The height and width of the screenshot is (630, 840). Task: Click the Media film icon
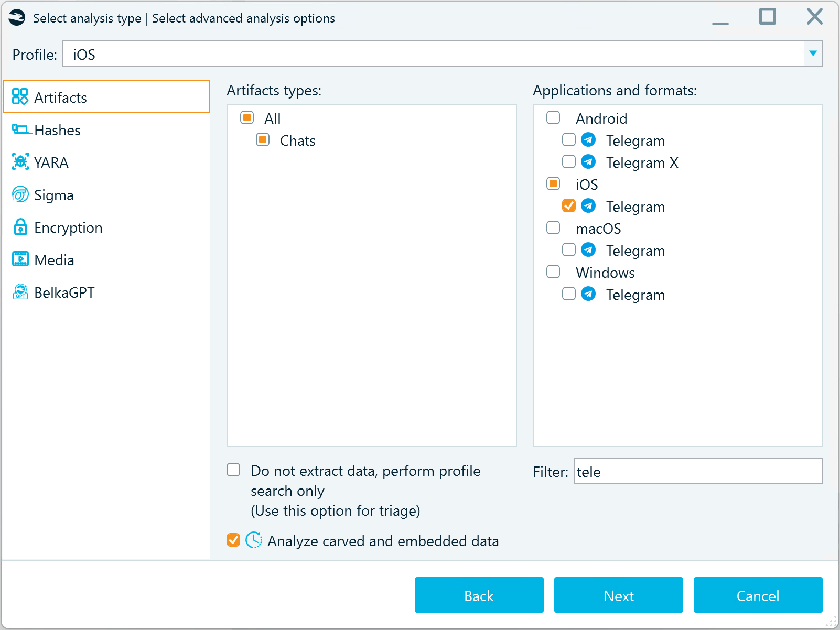point(20,259)
